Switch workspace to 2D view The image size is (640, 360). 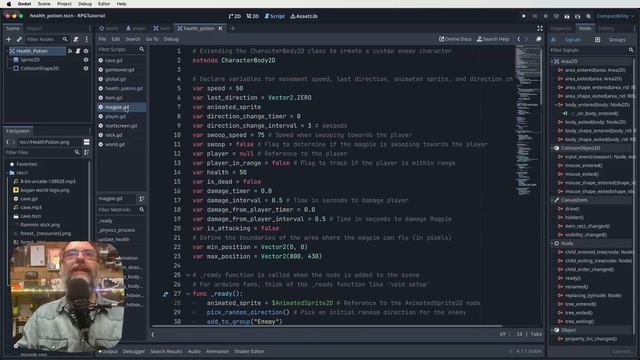click(235, 16)
